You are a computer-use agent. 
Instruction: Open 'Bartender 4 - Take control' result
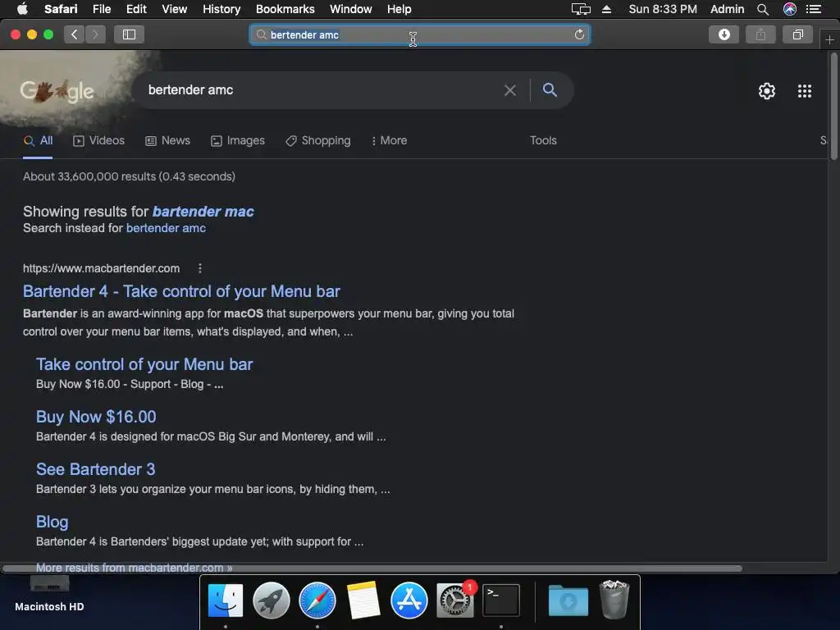[x=181, y=291]
